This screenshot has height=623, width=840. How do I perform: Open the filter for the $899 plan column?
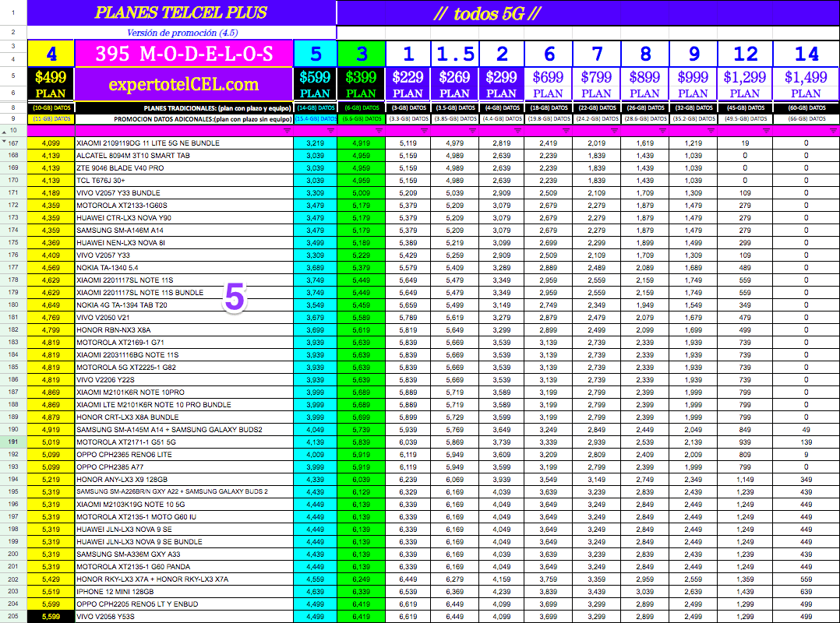click(x=662, y=131)
